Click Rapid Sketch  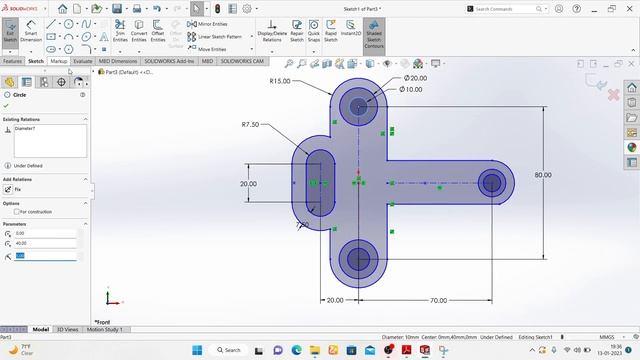331,31
